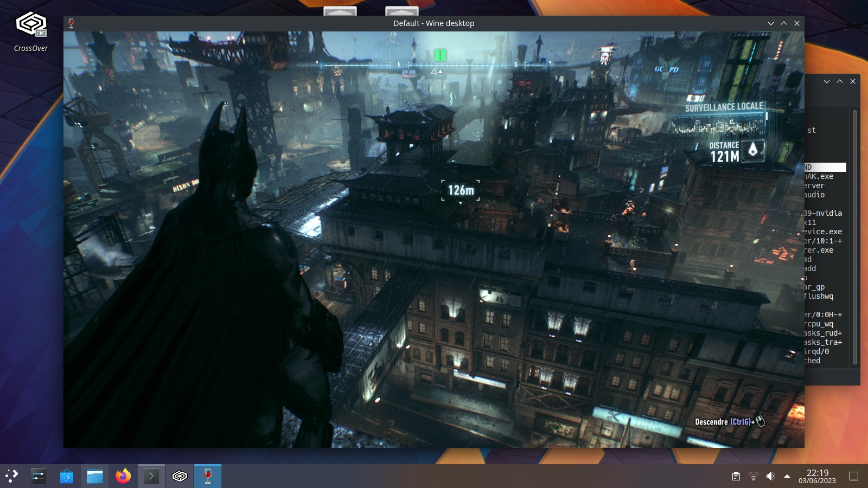
Task: Click the compass E marker in the HUD
Action: point(399,65)
